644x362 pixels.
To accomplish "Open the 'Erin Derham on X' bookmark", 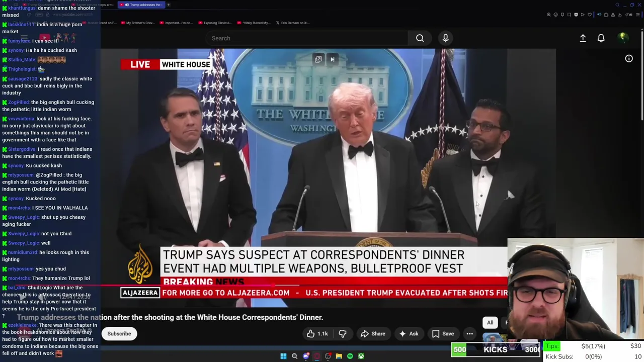I will (293, 23).
